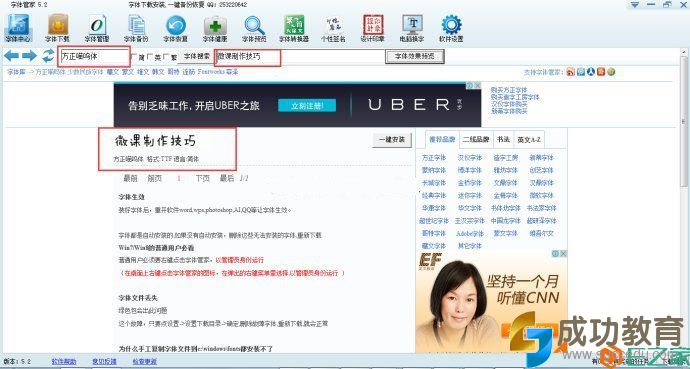Image resolution: width=690 pixels, height=369 pixels.
Task: Click the Fontworks link in breadcrumb row
Action: pos(210,72)
